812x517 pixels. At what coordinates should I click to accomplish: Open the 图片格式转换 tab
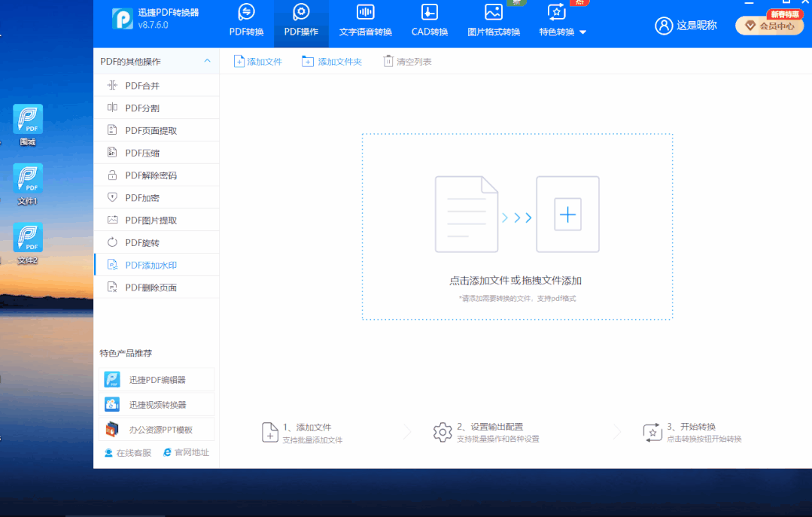pos(494,21)
